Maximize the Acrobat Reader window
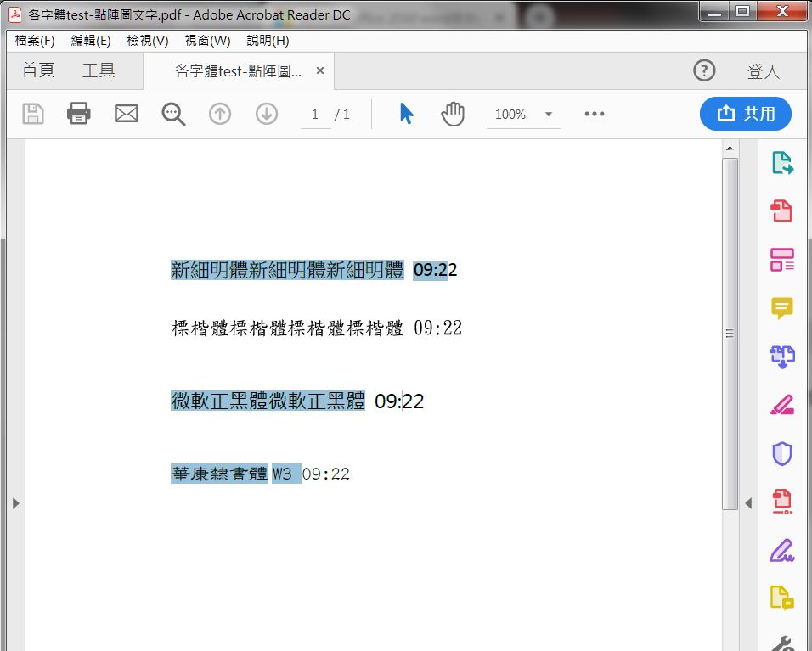 click(742, 11)
